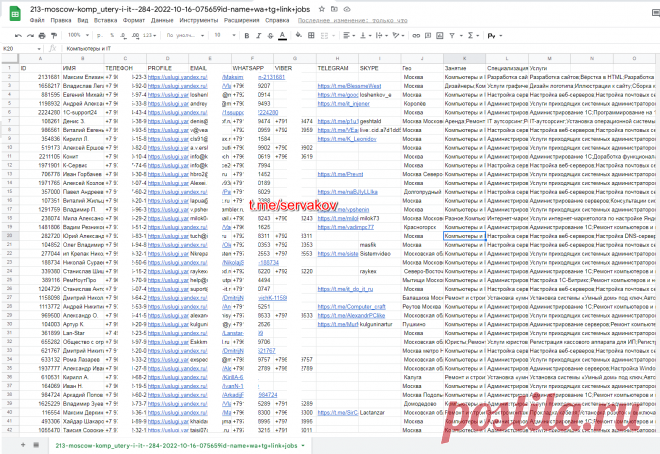
Task: Open the vertical align dropdown
Action: coord(365,36)
